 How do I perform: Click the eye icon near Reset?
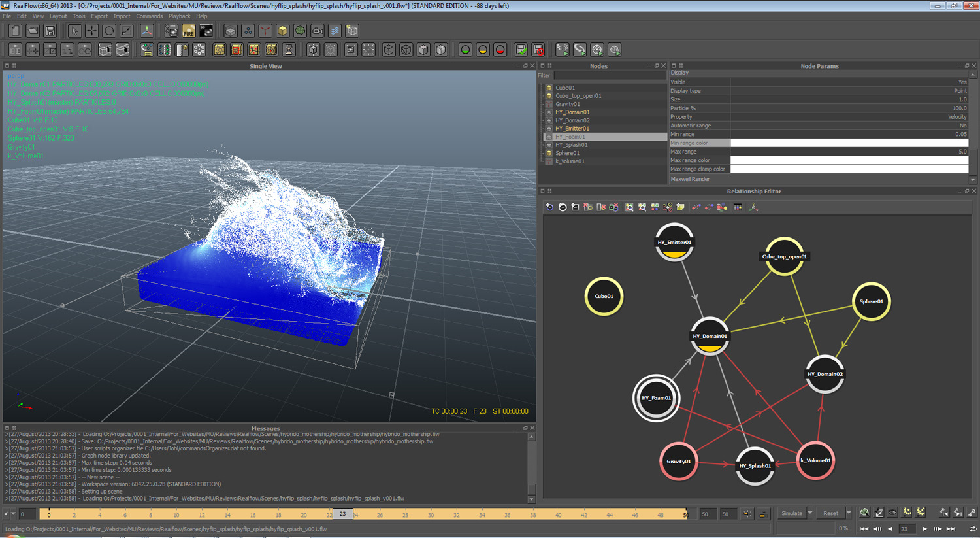(892, 513)
